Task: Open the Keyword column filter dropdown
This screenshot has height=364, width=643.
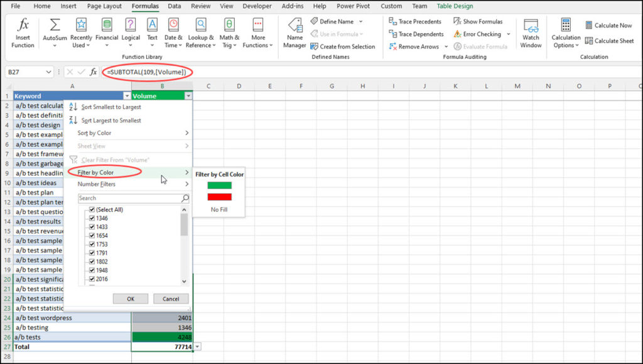Action: pyautogui.click(x=127, y=96)
